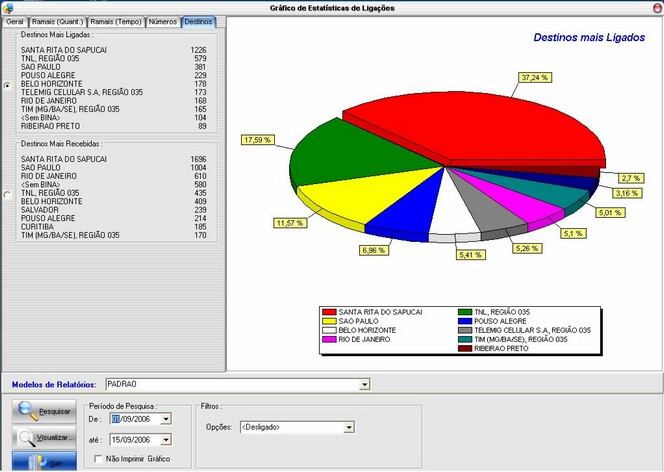This screenshot has height=472, width=664.
Task: Click the 5,26 % chart label
Action: pyautogui.click(x=527, y=248)
